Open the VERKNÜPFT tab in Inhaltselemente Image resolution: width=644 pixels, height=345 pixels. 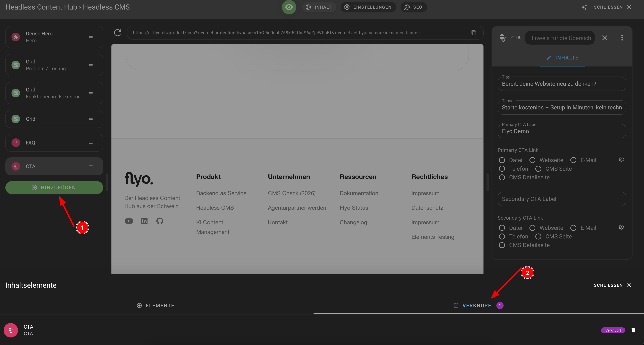click(478, 305)
